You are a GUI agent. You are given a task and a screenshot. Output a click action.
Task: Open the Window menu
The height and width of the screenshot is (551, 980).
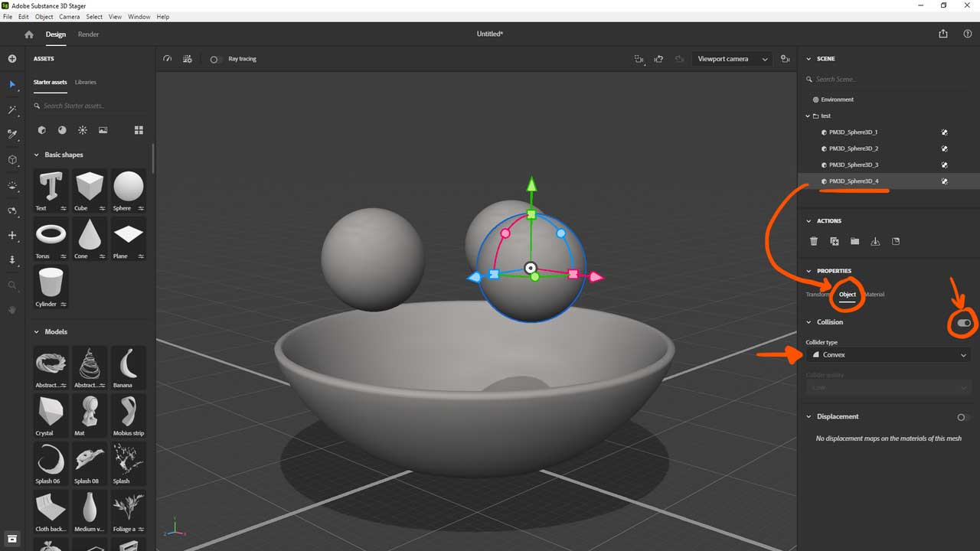click(x=139, y=17)
